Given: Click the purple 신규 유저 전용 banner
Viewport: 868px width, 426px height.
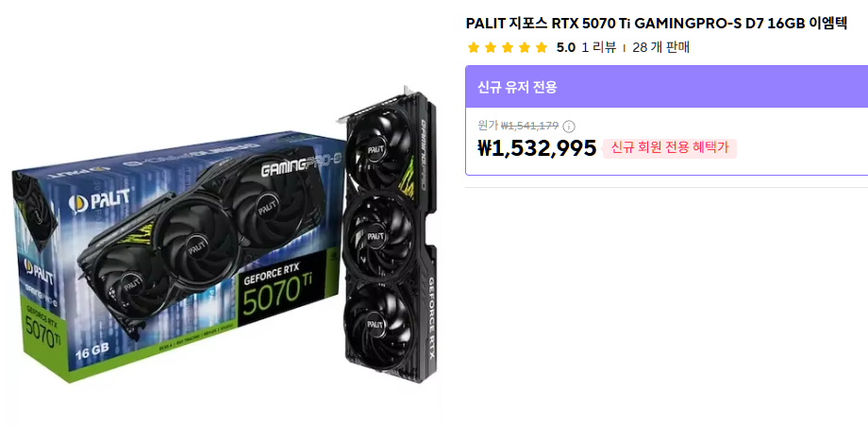Looking at the screenshot, I should [x=666, y=87].
